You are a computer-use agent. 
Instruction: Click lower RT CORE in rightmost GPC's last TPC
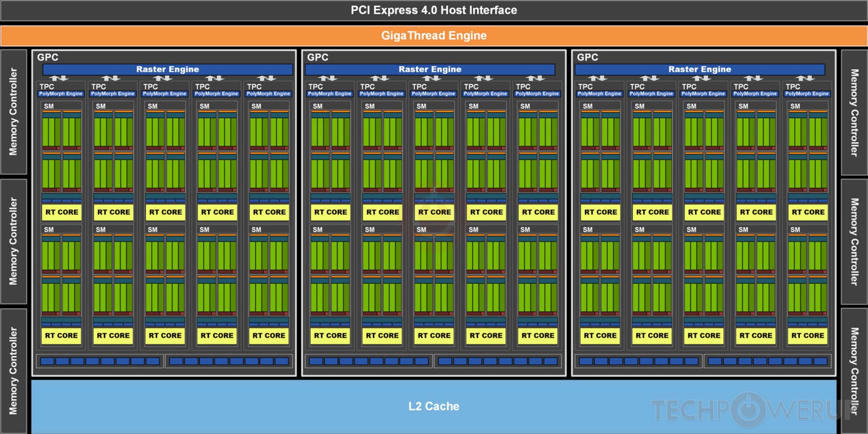[x=808, y=336]
